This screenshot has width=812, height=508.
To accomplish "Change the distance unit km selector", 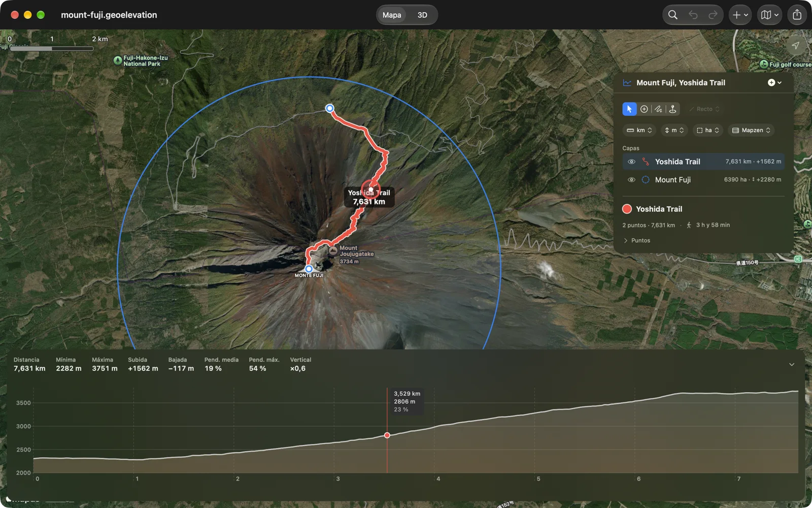I will 639,131.
